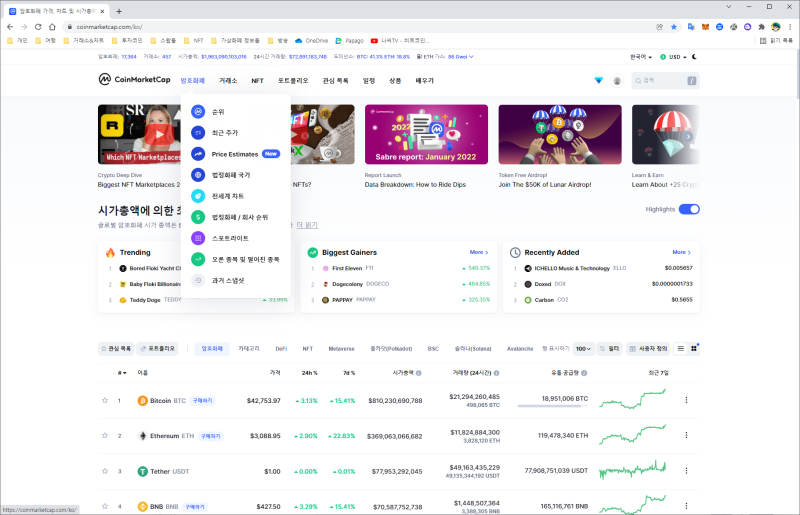Open the 순위 ranking menu entry
The width and height of the screenshot is (800, 515).
[x=218, y=112]
